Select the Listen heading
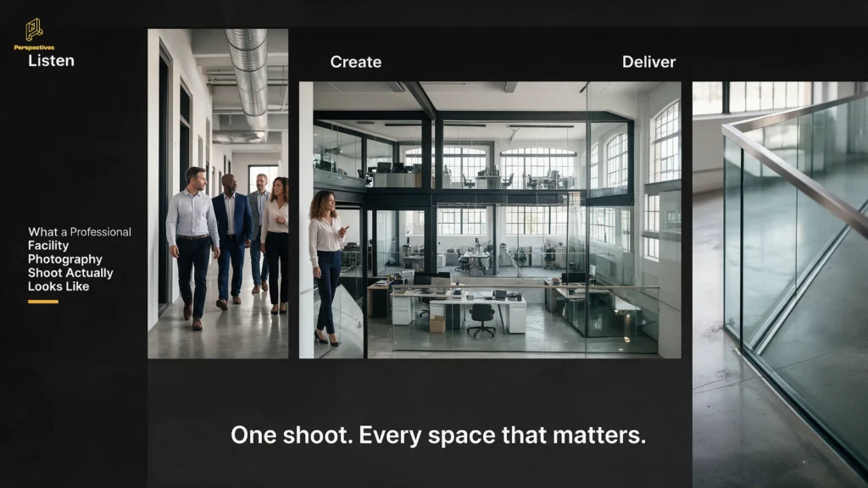This screenshot has height=488, width=868. tap(51, 61)
